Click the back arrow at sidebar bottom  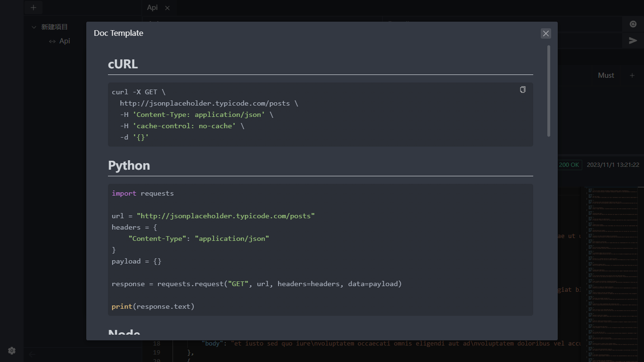[32, 354]
